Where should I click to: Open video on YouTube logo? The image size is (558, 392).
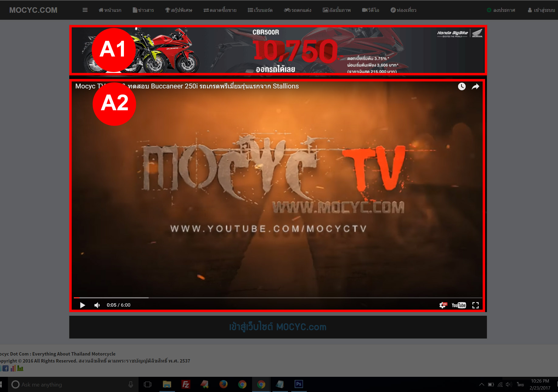[459, 305]
